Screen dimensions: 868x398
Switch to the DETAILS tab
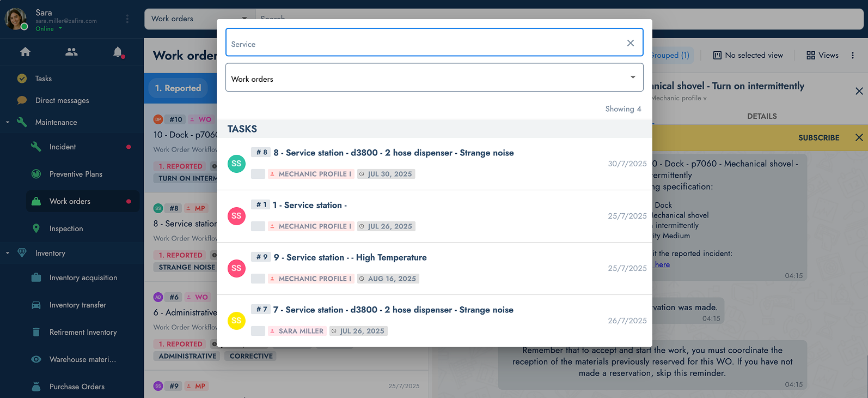762,116
